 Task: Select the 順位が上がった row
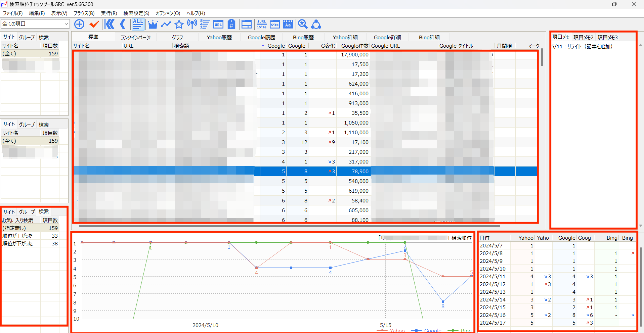[30, 236]
